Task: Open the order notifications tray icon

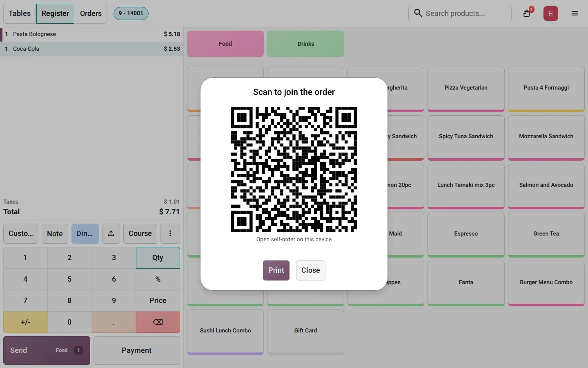Action: click(x=527, y=13)
